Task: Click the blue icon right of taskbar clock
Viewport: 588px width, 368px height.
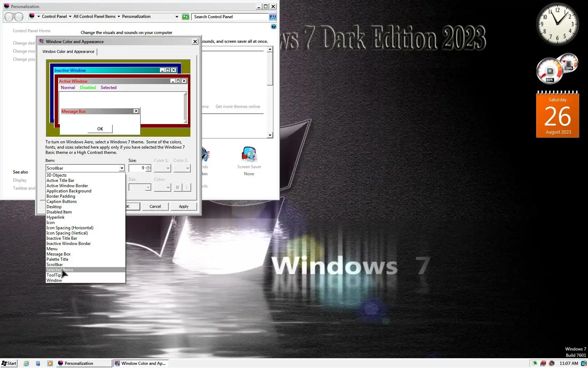Action: coord(584,363)
